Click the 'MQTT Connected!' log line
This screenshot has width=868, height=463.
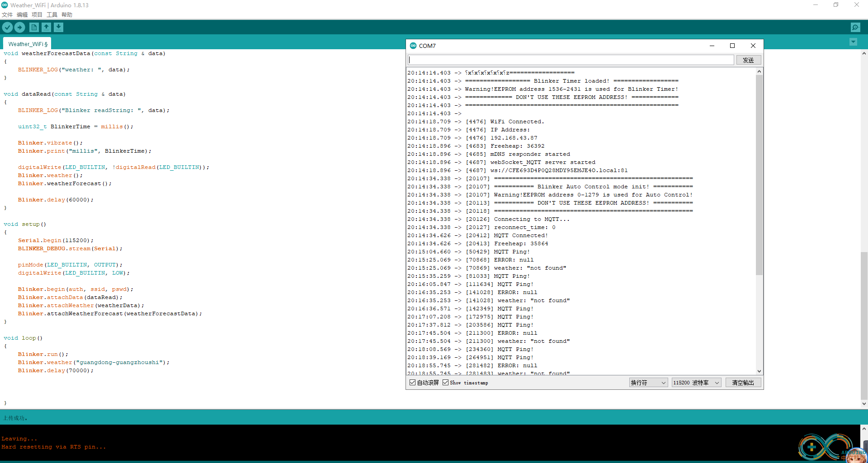[x=477, y=235]
